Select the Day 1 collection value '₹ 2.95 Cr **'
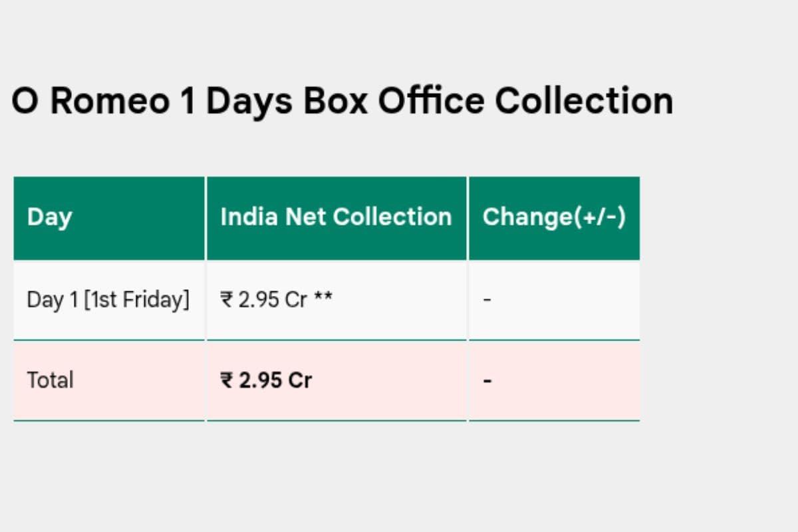 [x=276, y=300]
